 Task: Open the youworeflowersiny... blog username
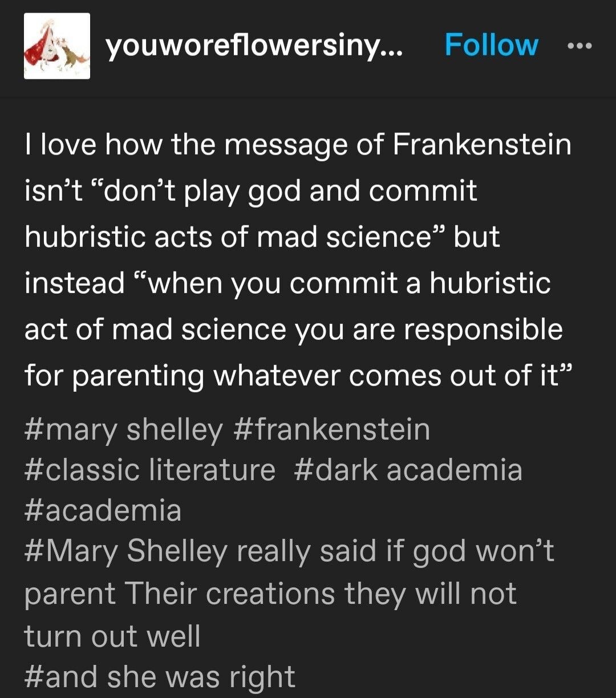[x=254, y=46]
